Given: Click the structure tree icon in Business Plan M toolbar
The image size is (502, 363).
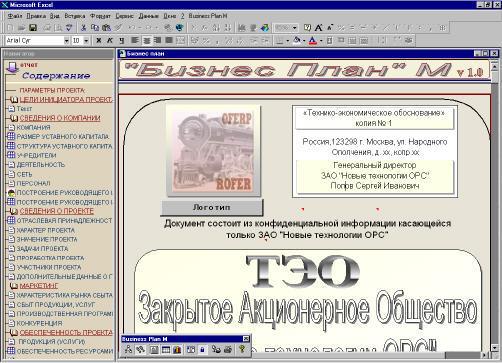Looking at the screenshot, I should pos(128,349).
